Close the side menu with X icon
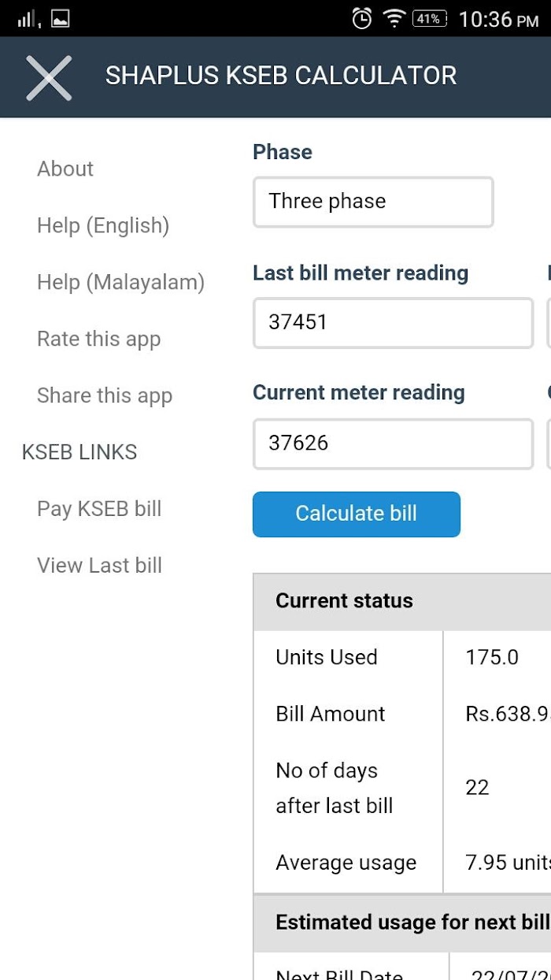The image size is (551, 980). click(x=49, y=78)
